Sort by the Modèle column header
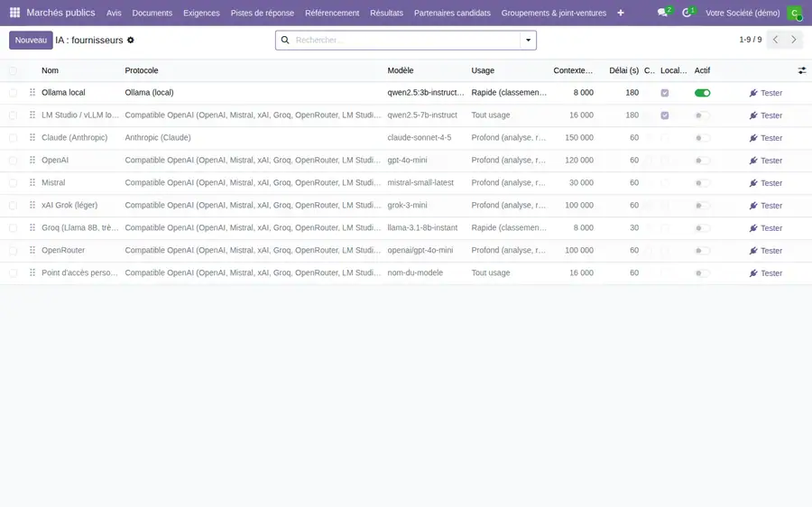The width and height of the screenshot is (812, 507). point(401,70)
